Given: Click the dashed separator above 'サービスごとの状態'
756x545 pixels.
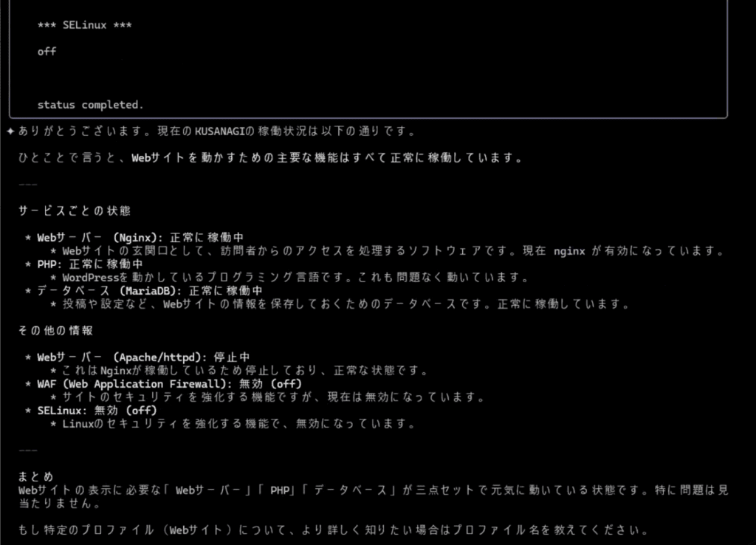Looking at the screenshot, I should tap(27, 185).
